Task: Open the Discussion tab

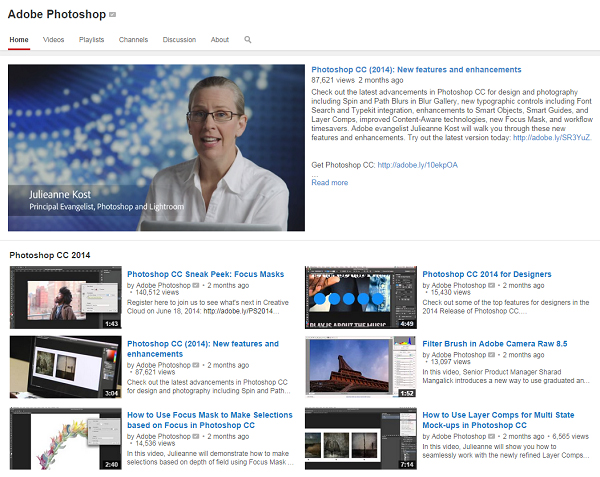Action: tap(179, 40)
